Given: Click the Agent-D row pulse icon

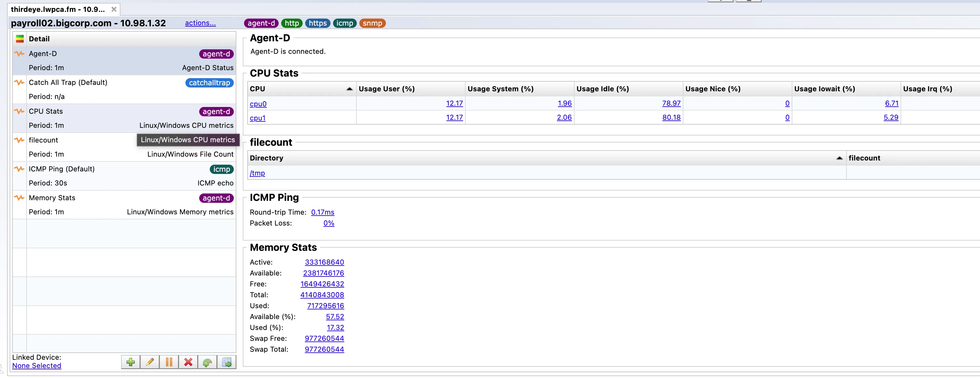Looking at the screenshot, I should point(20,54).
